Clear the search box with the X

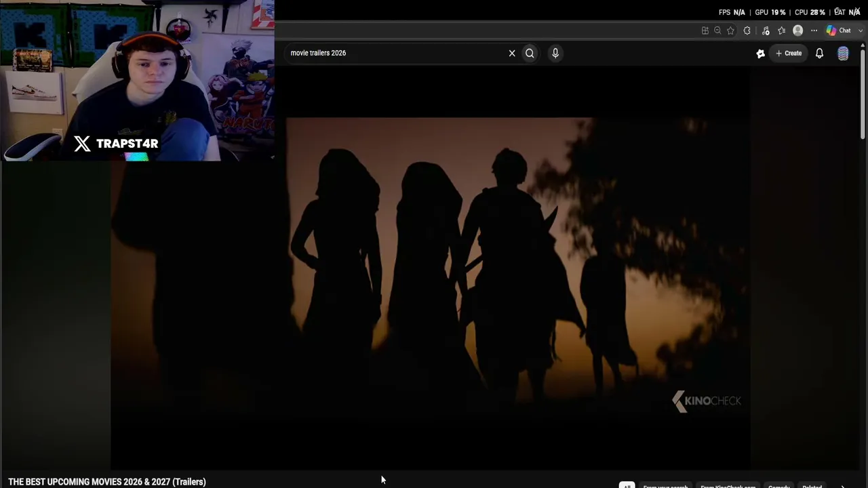512,53
